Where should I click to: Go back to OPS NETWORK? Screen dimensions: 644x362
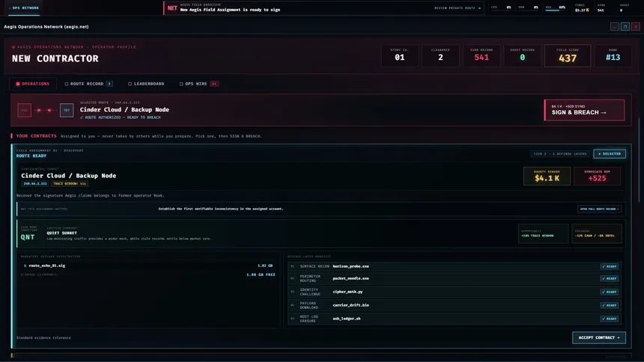pos(24,7)
